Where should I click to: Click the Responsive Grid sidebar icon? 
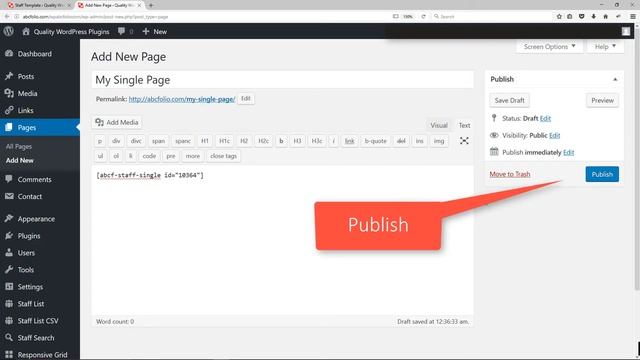click(x=9, y=354)
